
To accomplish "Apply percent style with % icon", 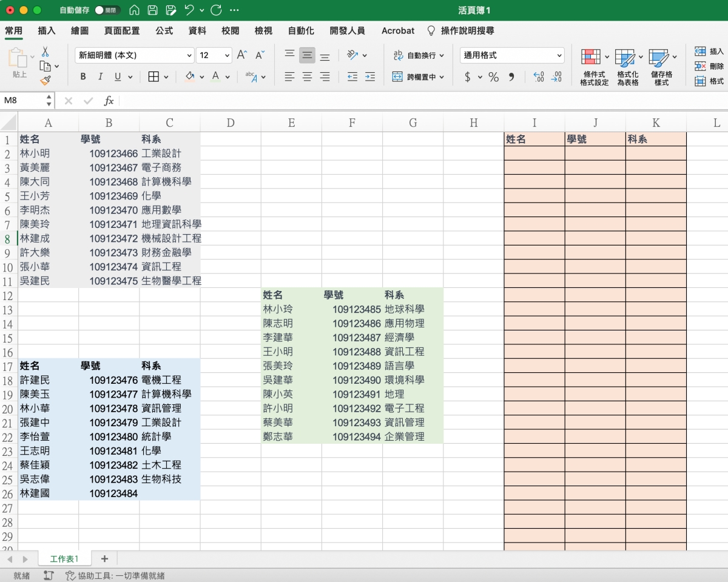I will point(494,77).
